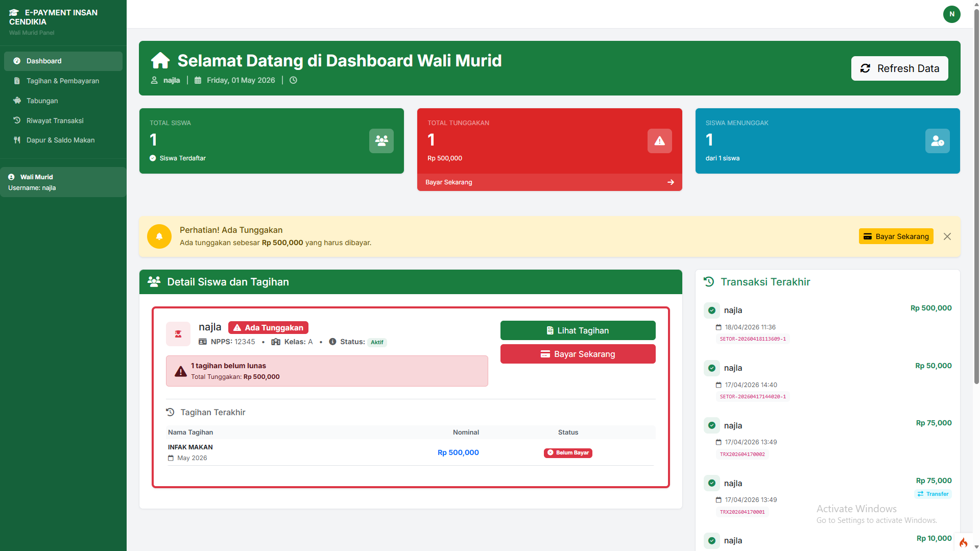Click the people icon in Detail Siswa header
Image resolution: width=980 pixels, height=551 pixels.
[154, 282]
